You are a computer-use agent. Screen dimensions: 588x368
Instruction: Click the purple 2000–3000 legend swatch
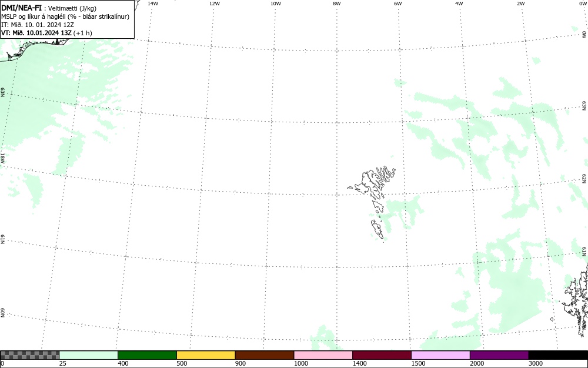tap(499, 355)
